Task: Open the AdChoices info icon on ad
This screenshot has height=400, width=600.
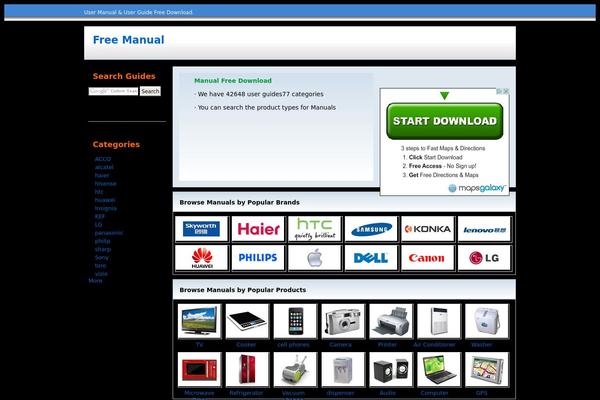Action: [499, 91]
